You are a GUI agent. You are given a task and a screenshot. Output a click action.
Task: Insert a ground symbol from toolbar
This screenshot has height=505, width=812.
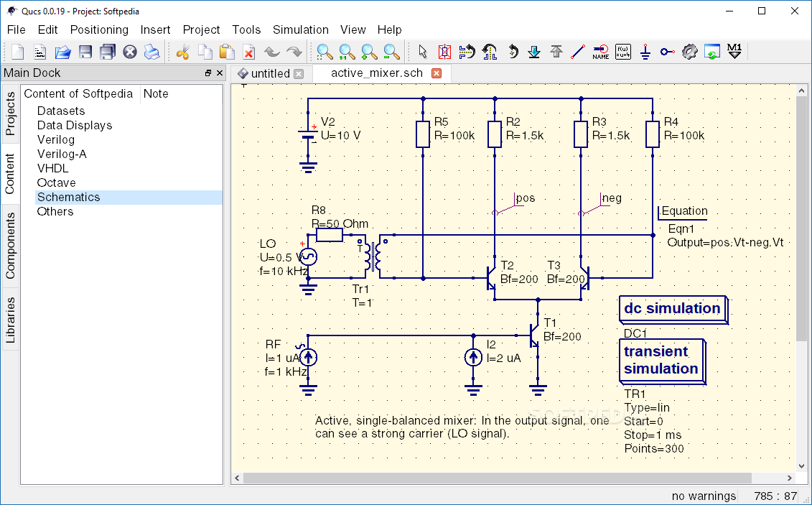(x=645, y=52)
